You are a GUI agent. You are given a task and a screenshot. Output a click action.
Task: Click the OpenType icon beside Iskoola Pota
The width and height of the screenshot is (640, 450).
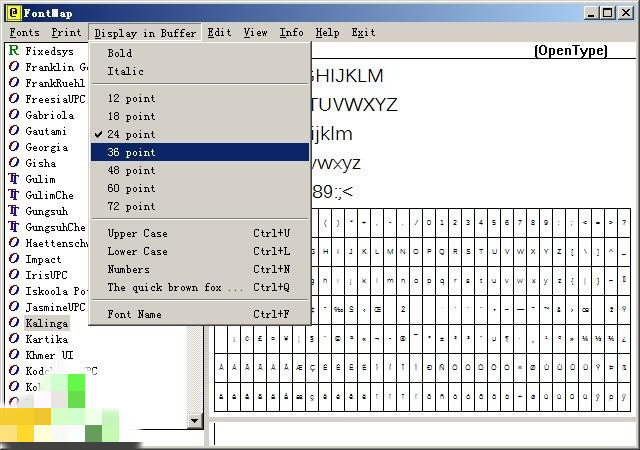pos(14,290)
